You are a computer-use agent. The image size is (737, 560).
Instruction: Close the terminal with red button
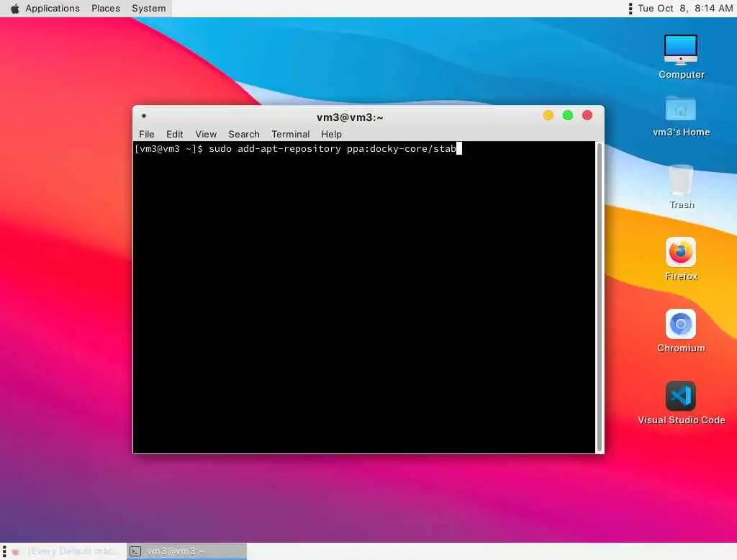pyautogui.click(x=587, y=115)
